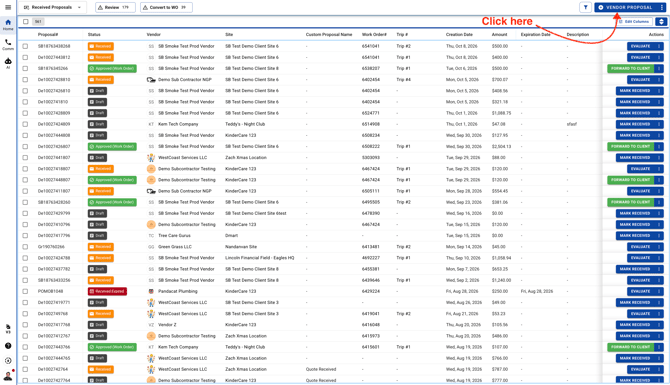Image resolution: width=670 pixels, height=385 pixels.
Task: Click Mark Received for De10027426810
Action: [x=635, y=91]
